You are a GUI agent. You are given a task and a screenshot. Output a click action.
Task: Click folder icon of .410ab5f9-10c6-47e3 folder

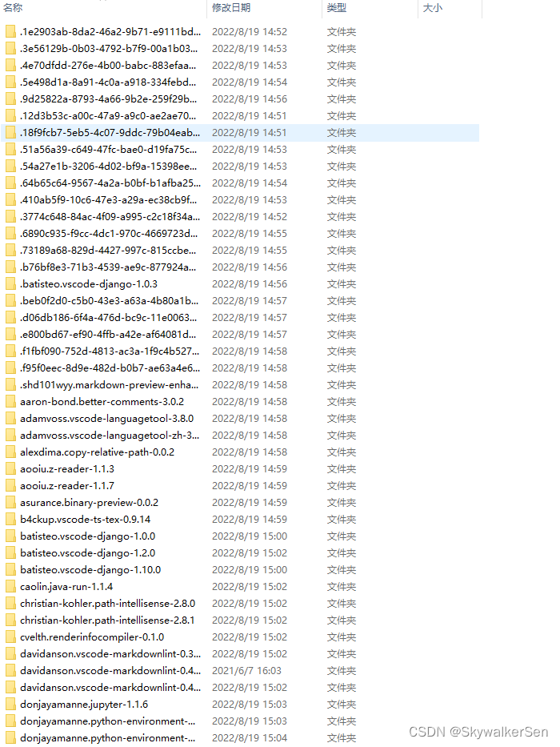click(x=10, y=200)
